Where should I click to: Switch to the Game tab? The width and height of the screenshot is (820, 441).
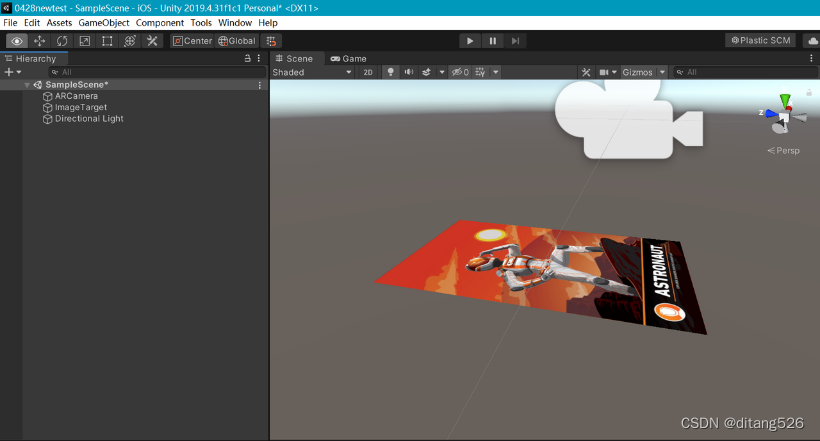[x=348, y=59]
